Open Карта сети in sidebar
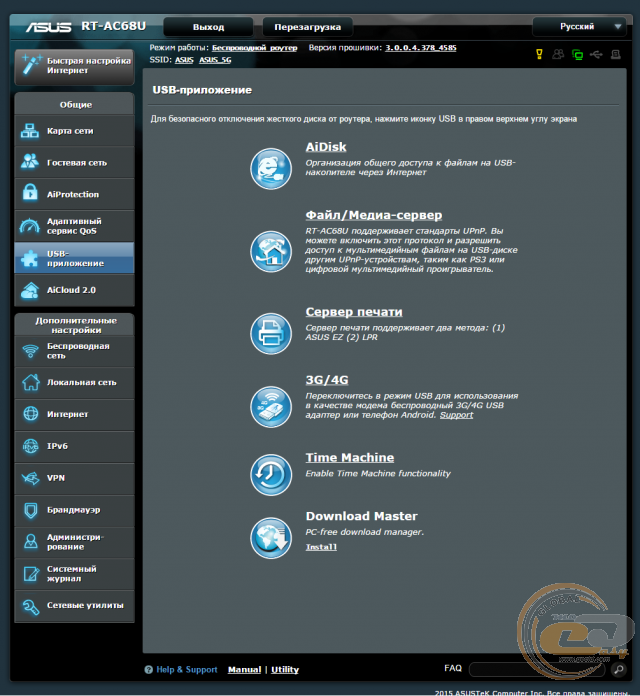 click(x=75, y=131)
